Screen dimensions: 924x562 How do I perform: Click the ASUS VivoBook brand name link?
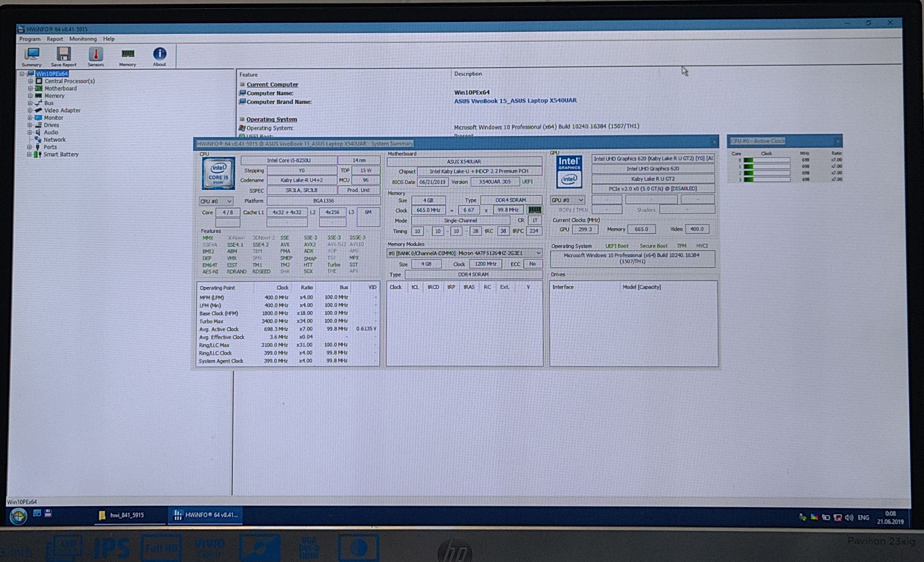tap(515, 101)
